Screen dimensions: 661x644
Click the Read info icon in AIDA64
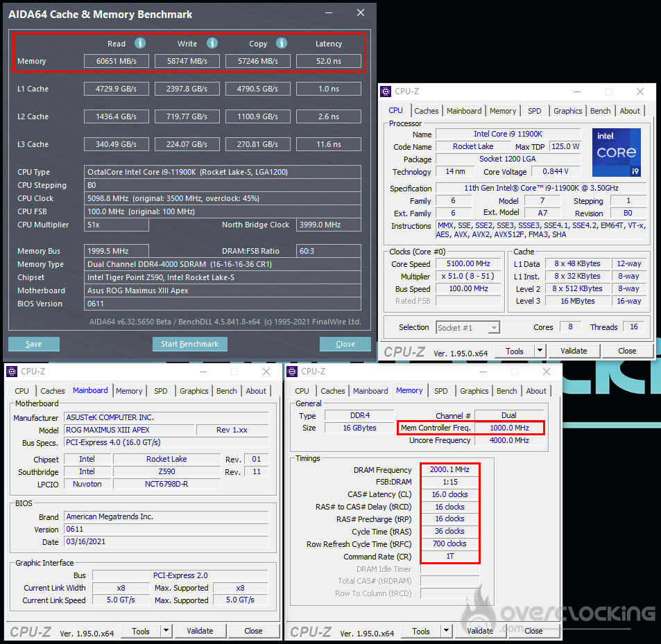point(140,43)
